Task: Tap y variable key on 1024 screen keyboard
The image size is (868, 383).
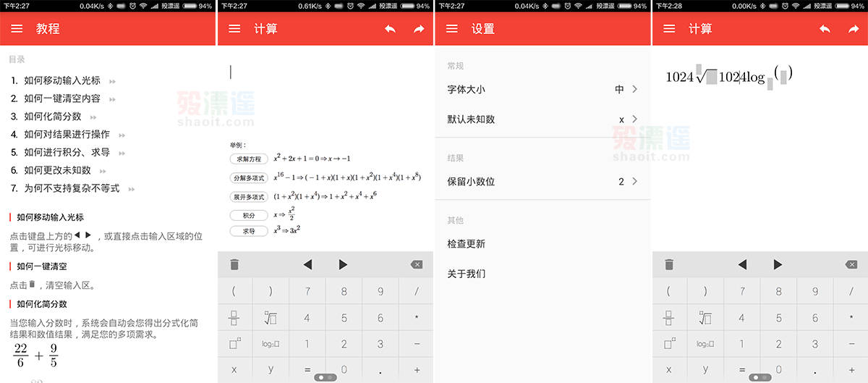Action: (705, 370)
